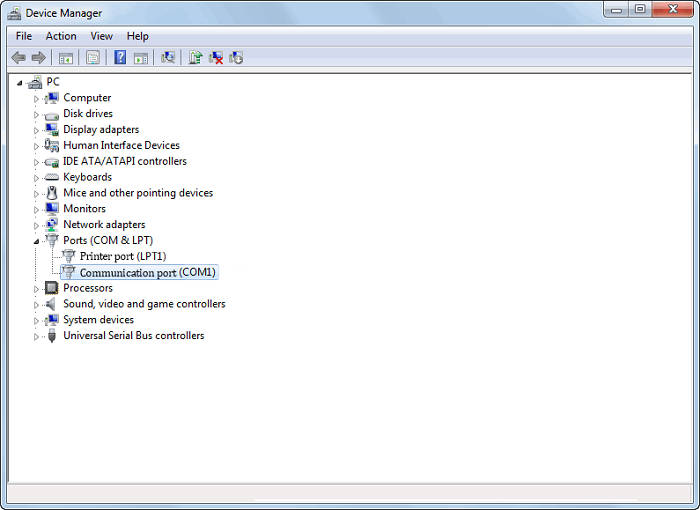
Task: Click the Processors chip icon
Action: [52, 288]
